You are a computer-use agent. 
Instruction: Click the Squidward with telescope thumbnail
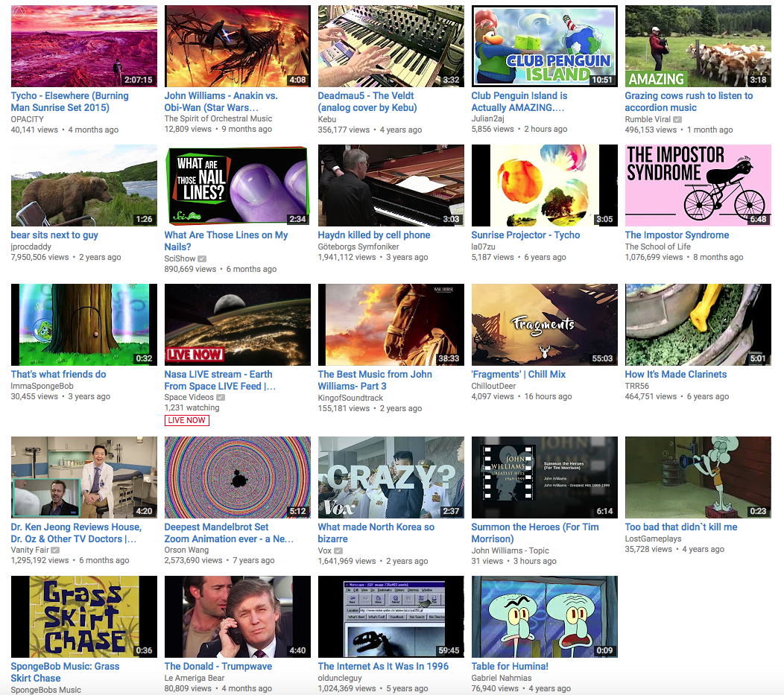(x=698, y=477)
